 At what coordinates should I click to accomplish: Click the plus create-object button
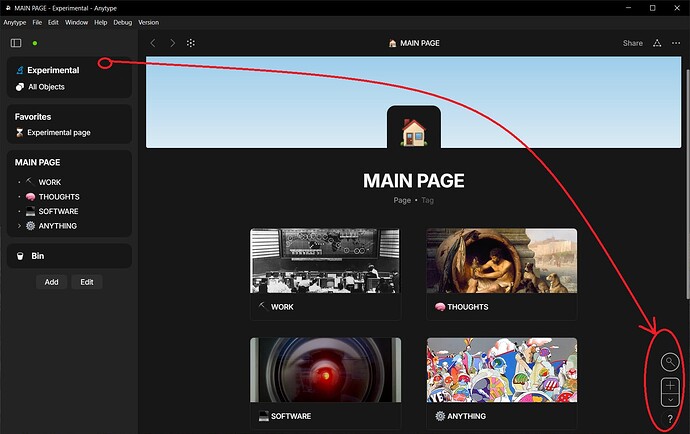670,386
